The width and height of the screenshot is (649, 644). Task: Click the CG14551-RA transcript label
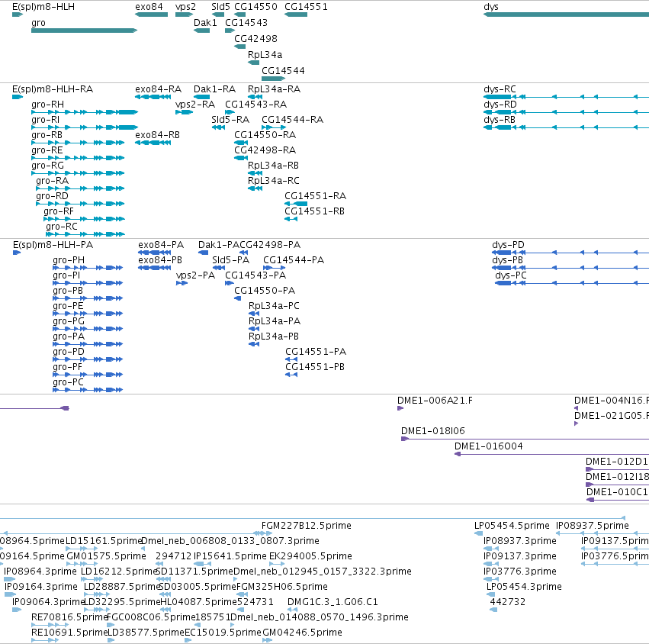(315, 196)
